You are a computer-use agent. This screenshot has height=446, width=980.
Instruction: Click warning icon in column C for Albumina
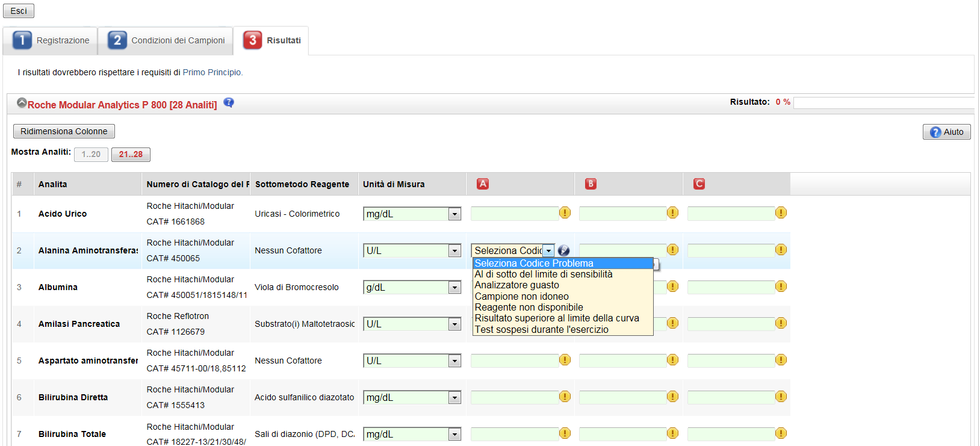point(781,286)
